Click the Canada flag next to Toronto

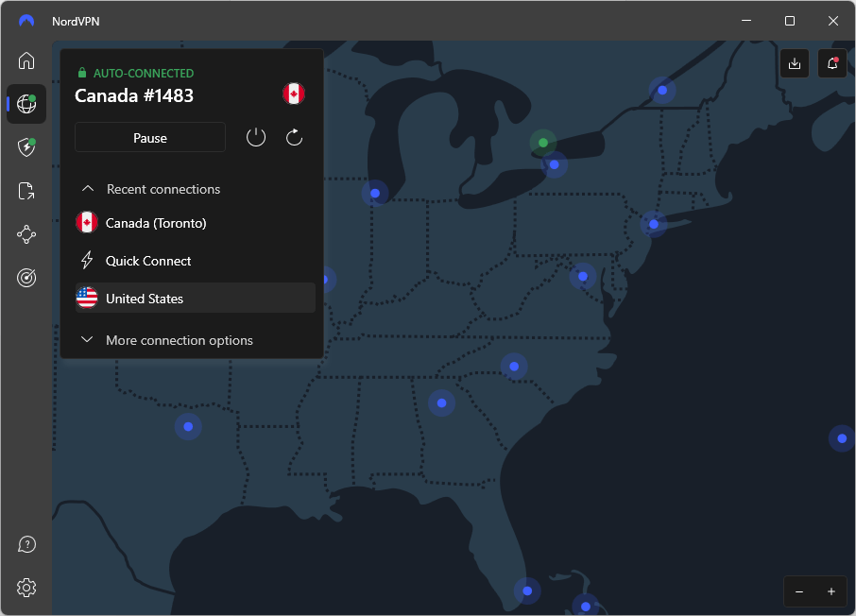pos(87,222)
